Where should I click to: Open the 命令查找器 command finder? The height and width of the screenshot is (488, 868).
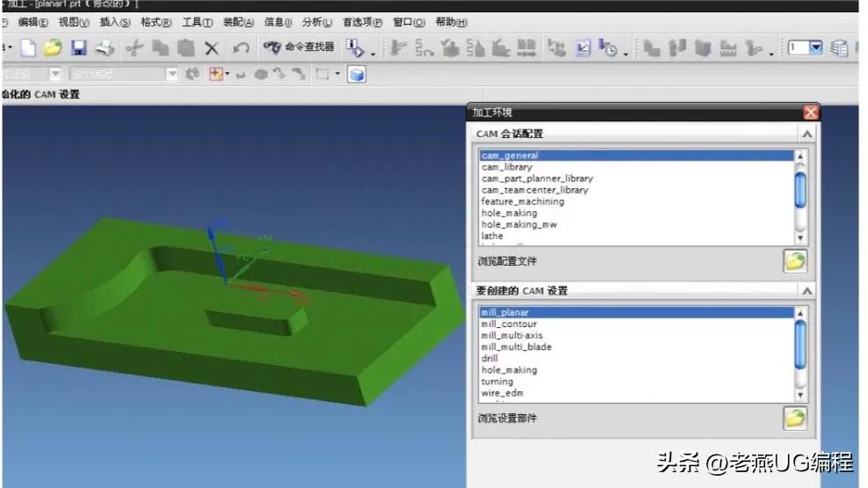(x=300, y=47)
